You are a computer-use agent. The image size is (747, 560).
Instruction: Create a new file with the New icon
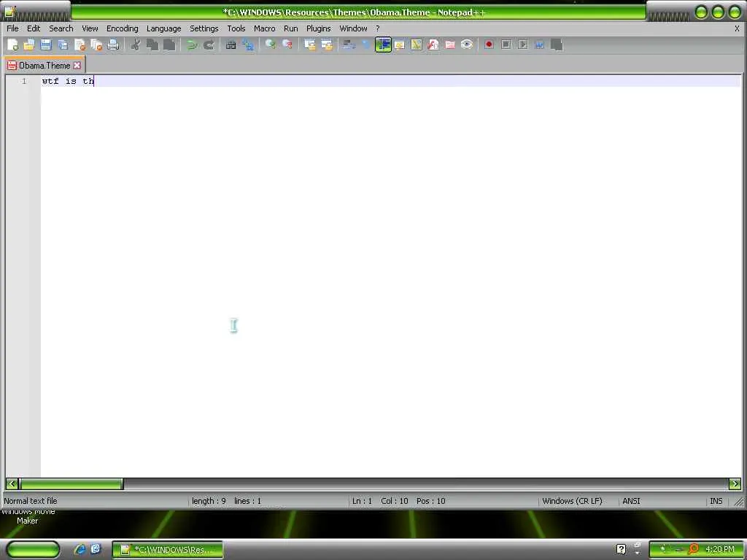(13, 44)
